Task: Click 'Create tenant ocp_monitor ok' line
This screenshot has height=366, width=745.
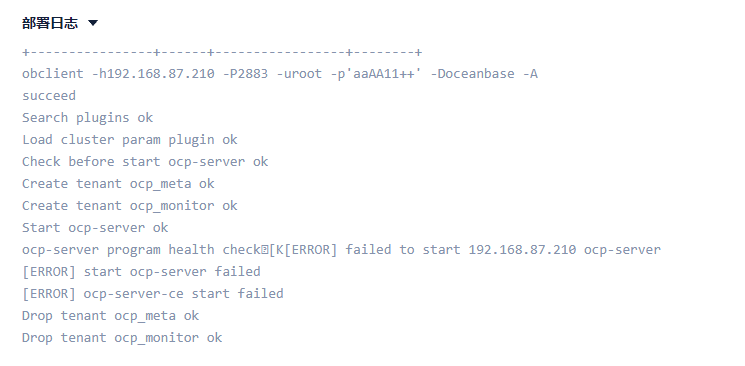Action: point(130,205)
